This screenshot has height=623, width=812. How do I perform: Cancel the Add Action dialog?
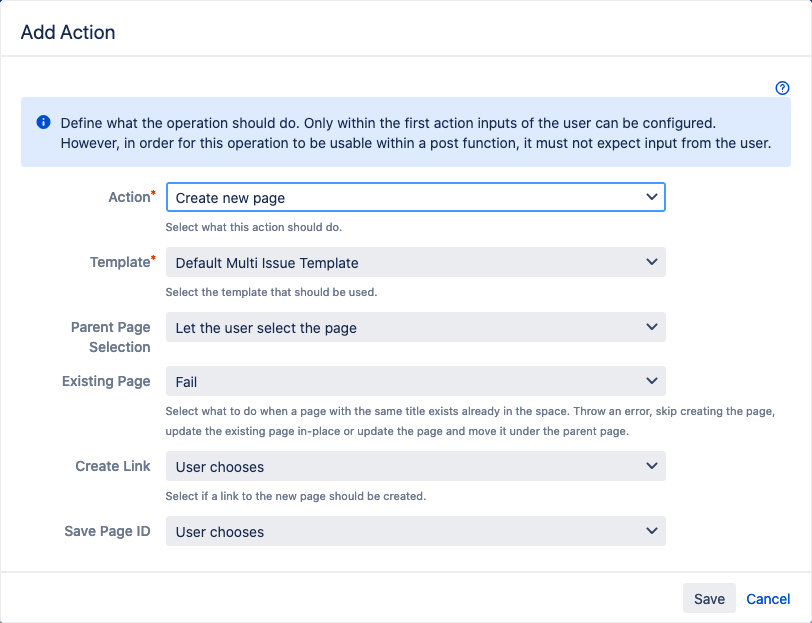768,599
